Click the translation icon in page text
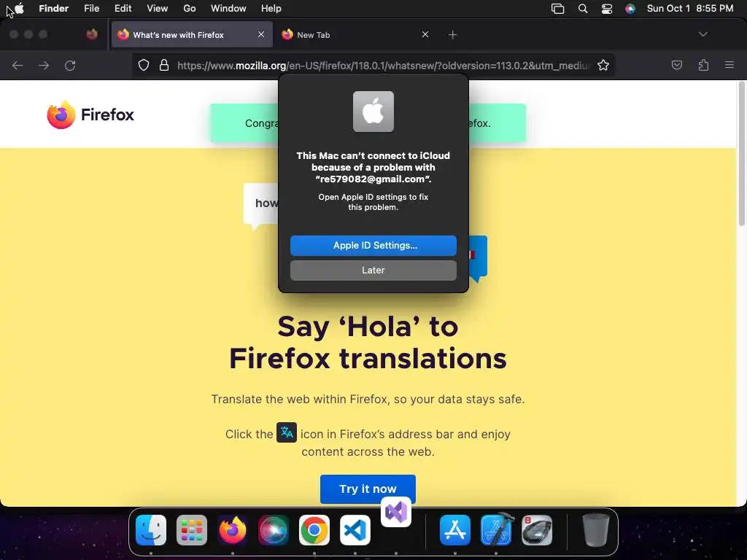This screenshot has width=747, height=560. click(287, 432)
